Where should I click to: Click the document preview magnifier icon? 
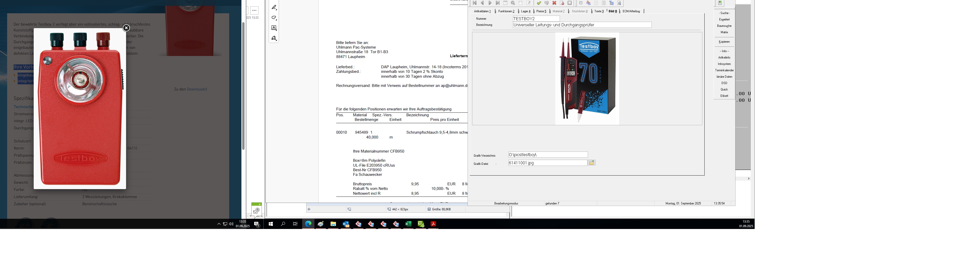[x=619, y=3]
